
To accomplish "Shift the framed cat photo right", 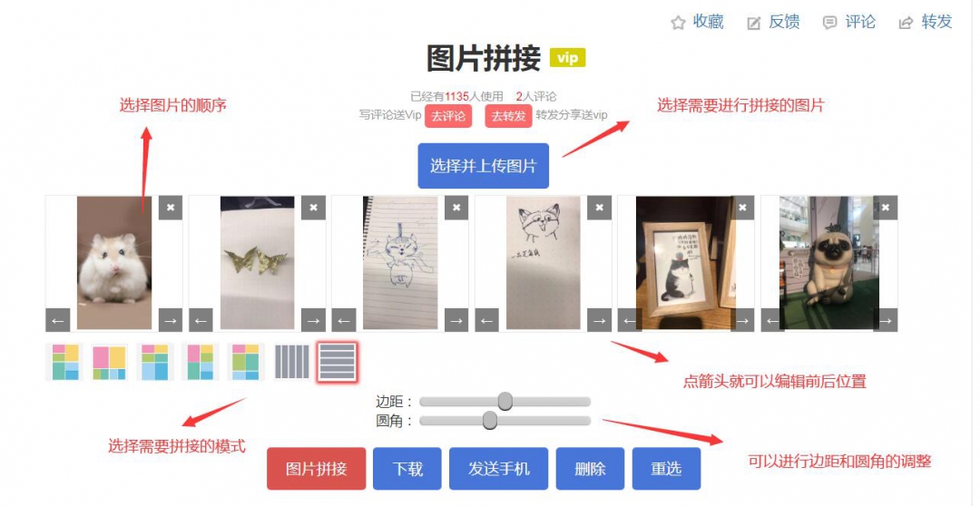I will click(742, 320).
